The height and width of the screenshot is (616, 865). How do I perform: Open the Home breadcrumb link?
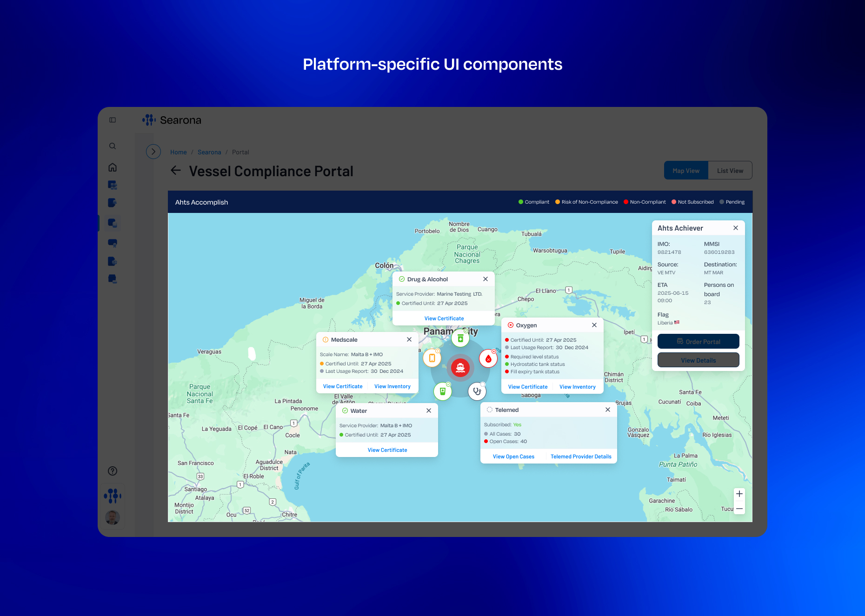[179, 152]
